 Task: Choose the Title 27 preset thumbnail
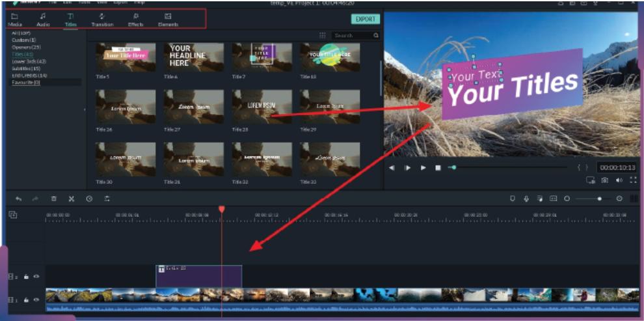tap(194, 106)
